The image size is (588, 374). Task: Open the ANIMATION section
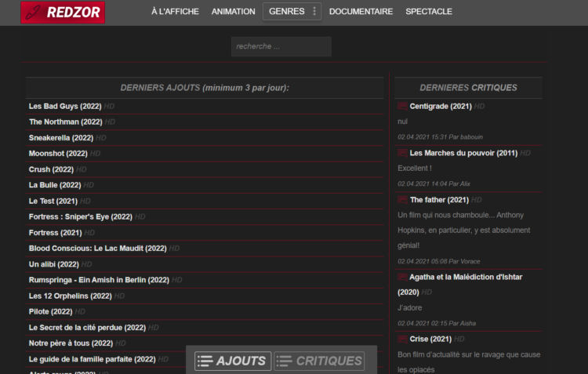pyautogui.click(x=234, y=12)
